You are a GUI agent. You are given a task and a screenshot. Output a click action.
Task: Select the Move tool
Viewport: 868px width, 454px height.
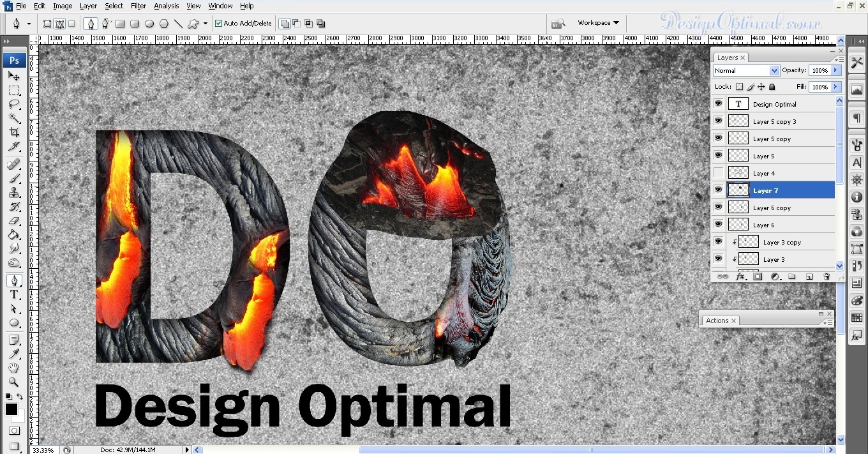point(14,76)
